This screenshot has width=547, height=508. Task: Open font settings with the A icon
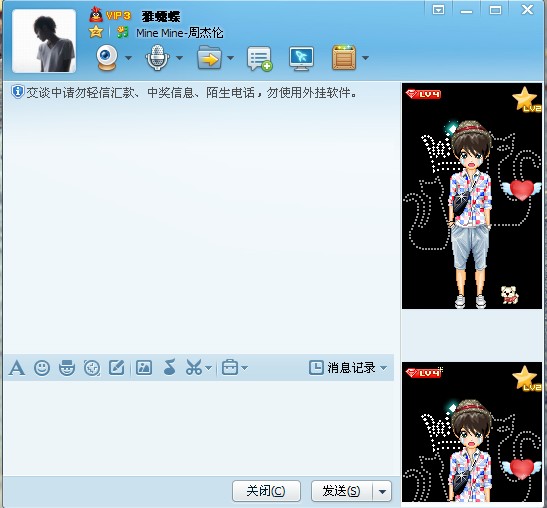point(17,368)
